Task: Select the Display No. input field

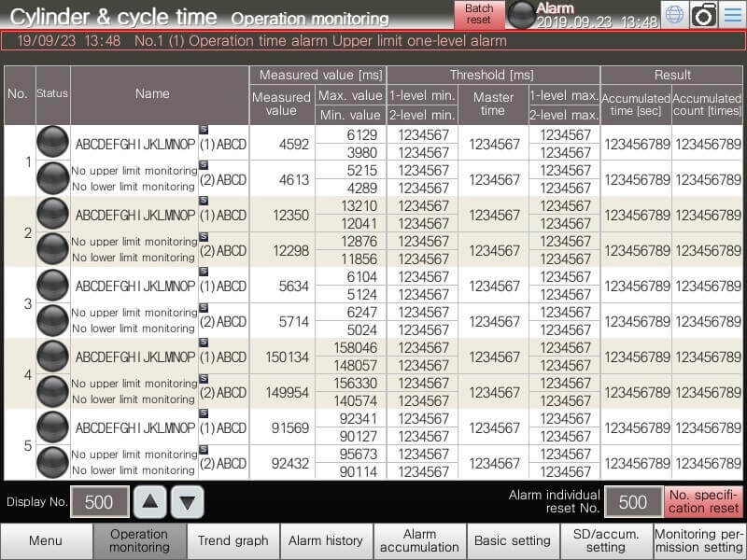Action: click(99, 502)
